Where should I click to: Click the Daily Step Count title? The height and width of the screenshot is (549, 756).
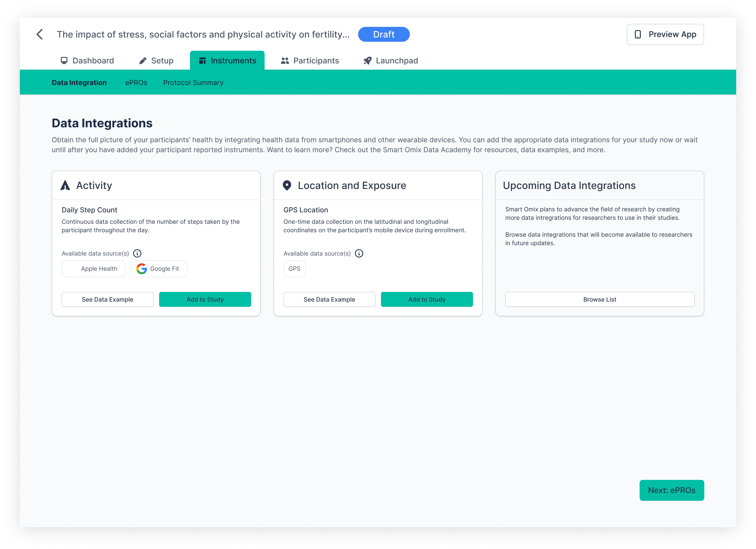[89, 210]
